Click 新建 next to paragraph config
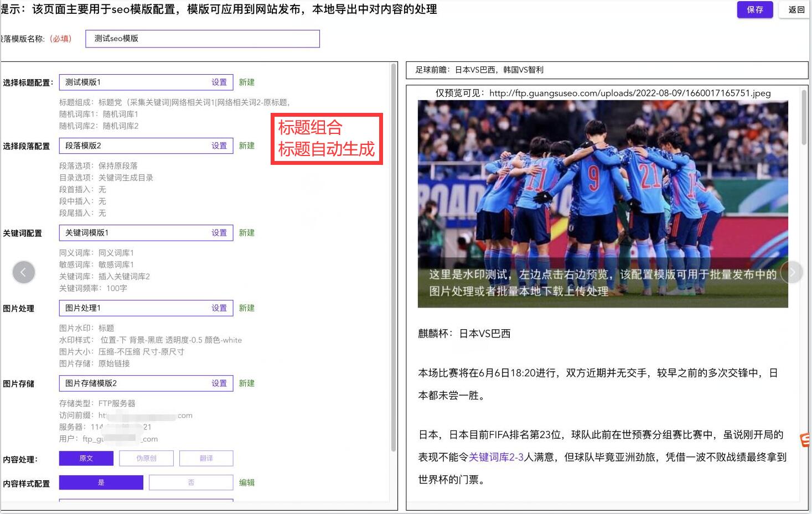 pyautogui.click(x=247, y=146)
